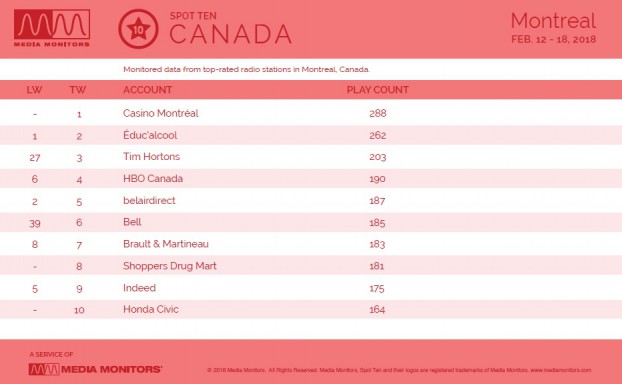The image size is (622, 384).
Task: Click the LW column header
Action: tap(35, 90)
